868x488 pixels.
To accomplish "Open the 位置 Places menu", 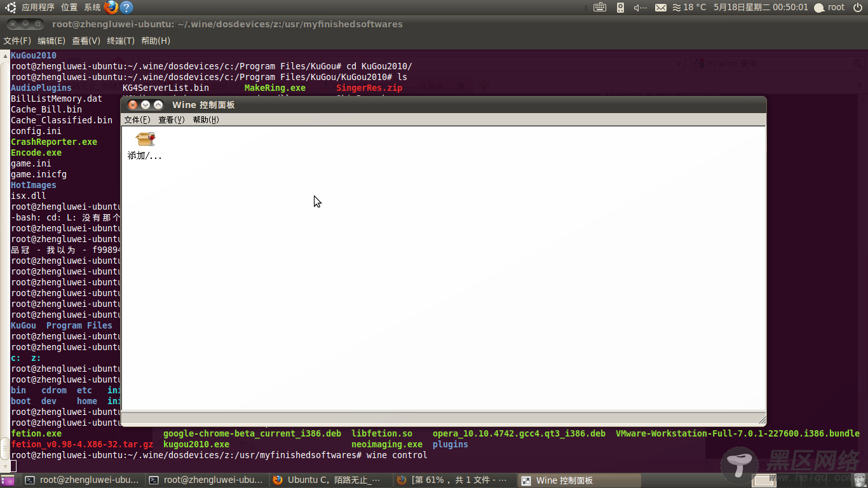I will coord(69,8).
